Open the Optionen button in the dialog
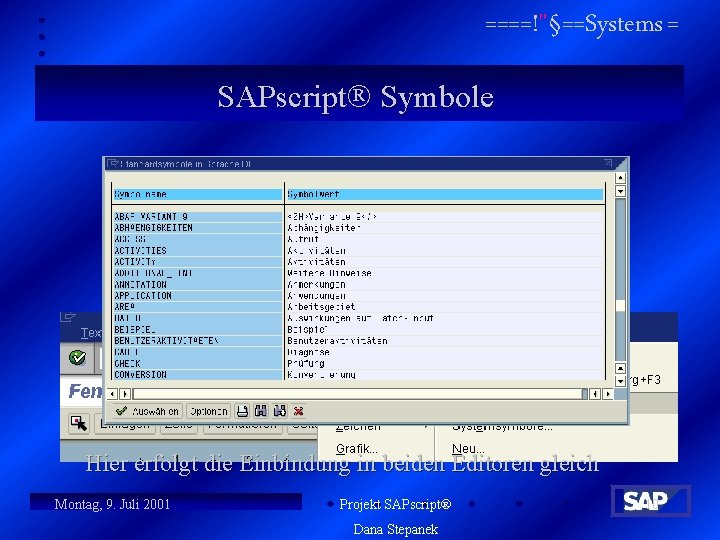 tap(209, 411)
